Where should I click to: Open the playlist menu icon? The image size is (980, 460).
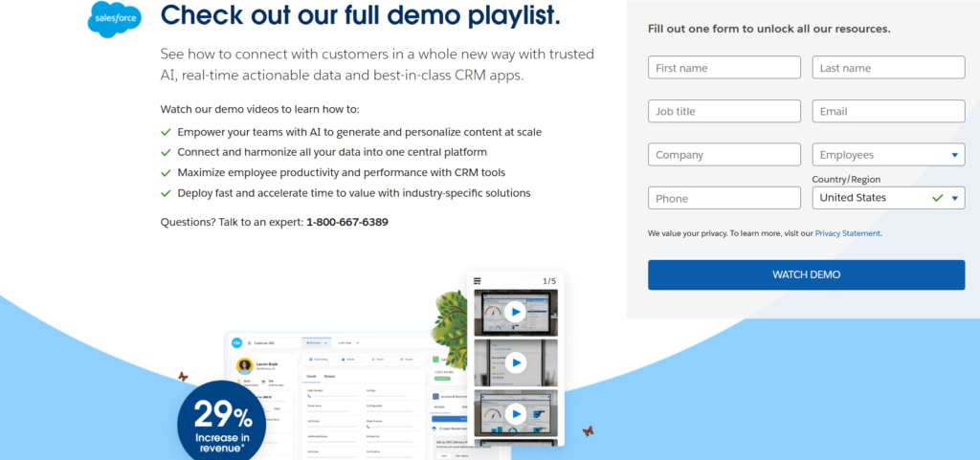pyautogui.click(x=478, y=281)
